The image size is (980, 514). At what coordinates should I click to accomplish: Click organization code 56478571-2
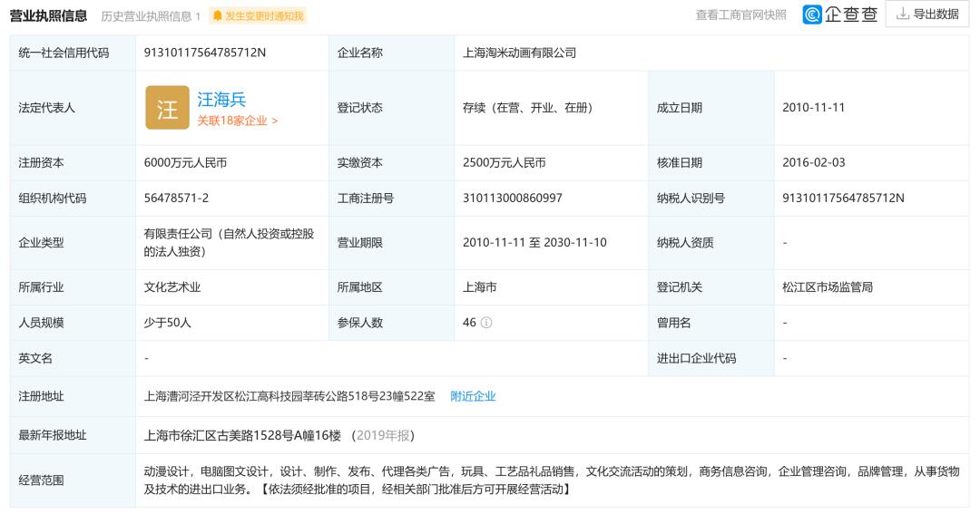176,198
